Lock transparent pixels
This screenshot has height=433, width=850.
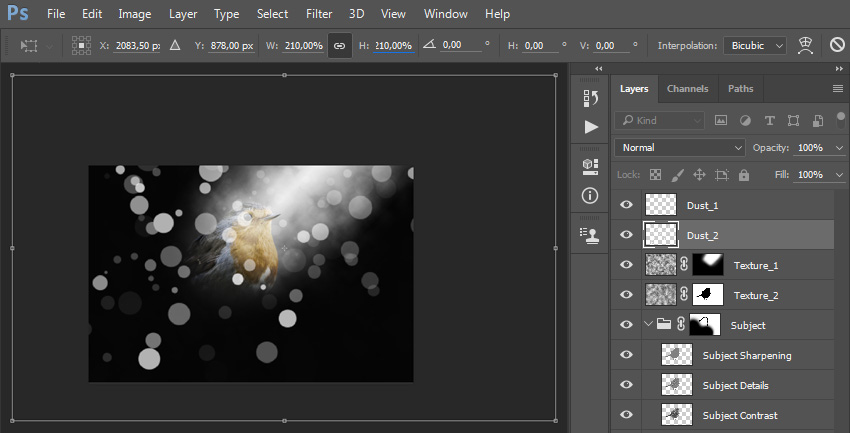[656, 175]
